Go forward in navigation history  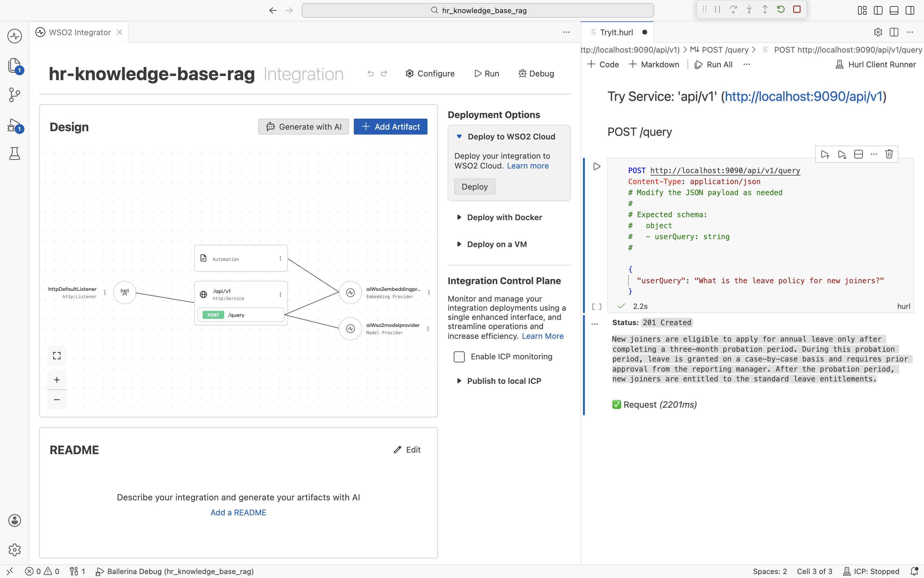(289, 10)
